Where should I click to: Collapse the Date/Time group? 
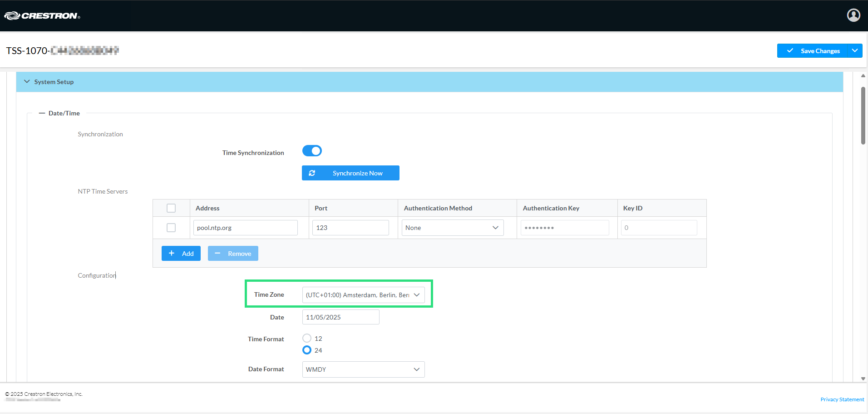[x=42, y=113]
